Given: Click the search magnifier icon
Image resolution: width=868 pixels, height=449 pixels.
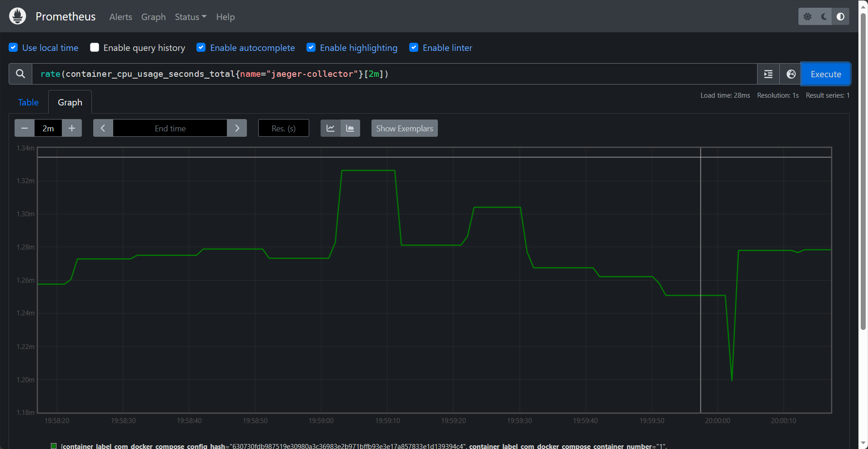Looking at the screenshot, I should [20, 74].
